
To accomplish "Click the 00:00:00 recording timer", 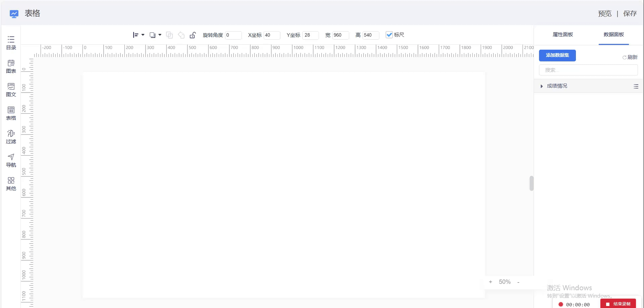I will (578, 305).
